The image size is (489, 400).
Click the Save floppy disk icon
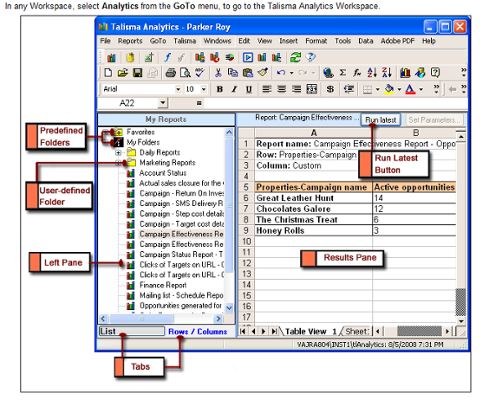tap(137, 73)
